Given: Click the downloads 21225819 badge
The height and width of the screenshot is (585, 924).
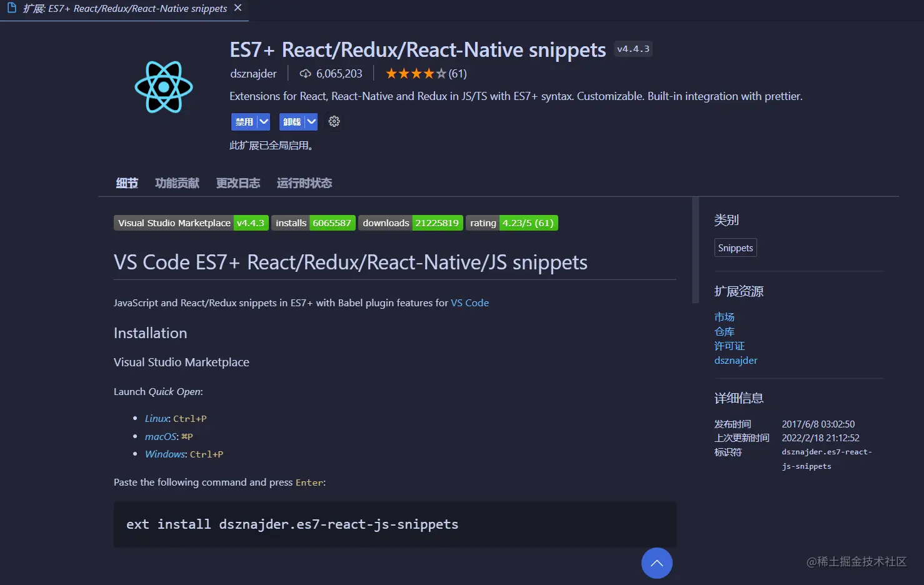Looking at the screenshot, I should [x=411, y=223].
